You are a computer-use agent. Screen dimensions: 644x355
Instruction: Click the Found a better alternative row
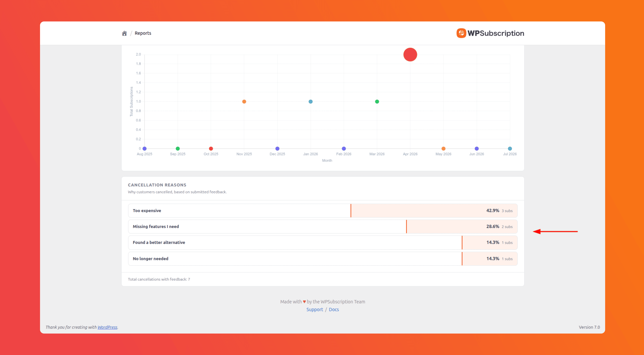(323, 243)
